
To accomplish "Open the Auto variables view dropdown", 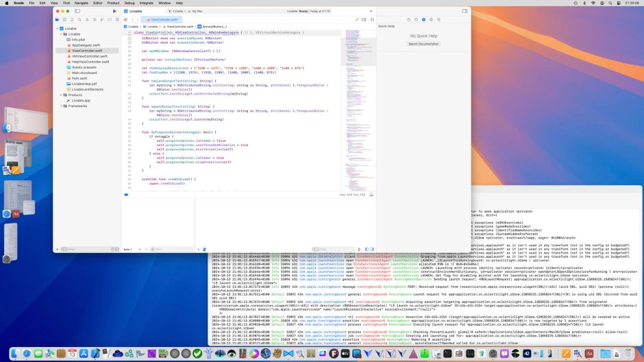I will pos(128,250).
